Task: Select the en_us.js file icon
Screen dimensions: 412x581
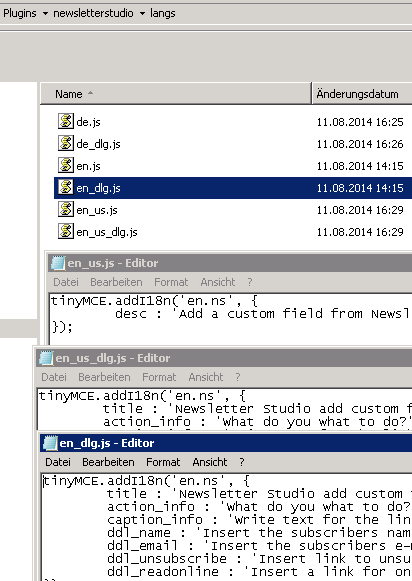Action: click(66, 209)
